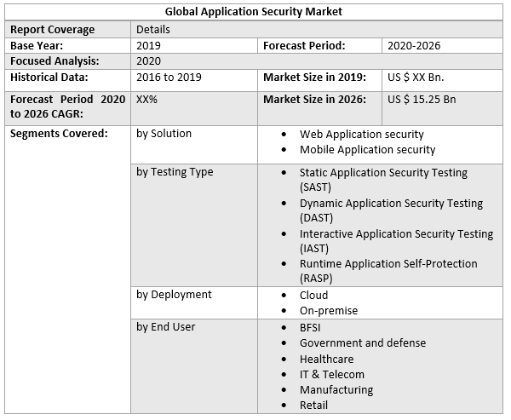Select the 'Segments Covered:' label

click(x=59, y=134)
